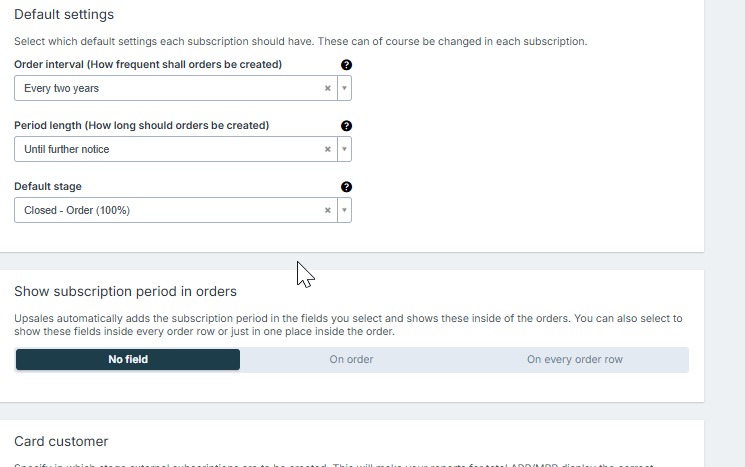Open help icon for Period length
The image size is (745, 467).
346,126
